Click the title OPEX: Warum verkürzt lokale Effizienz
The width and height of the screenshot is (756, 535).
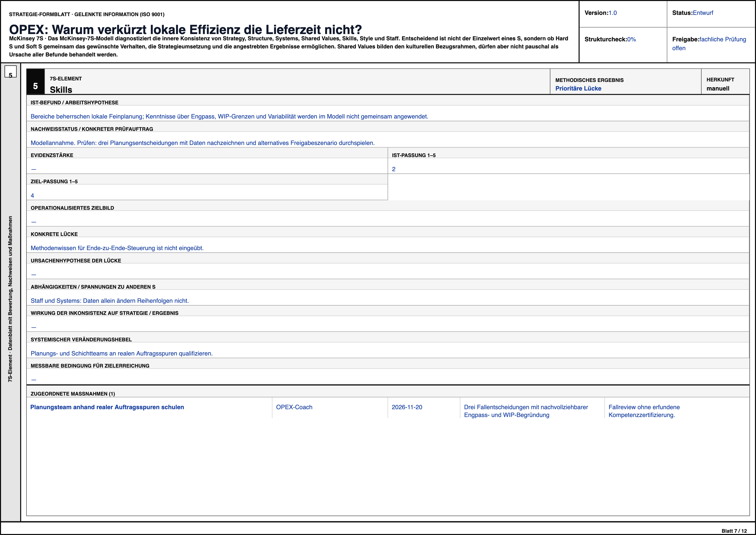coord(185,30)
